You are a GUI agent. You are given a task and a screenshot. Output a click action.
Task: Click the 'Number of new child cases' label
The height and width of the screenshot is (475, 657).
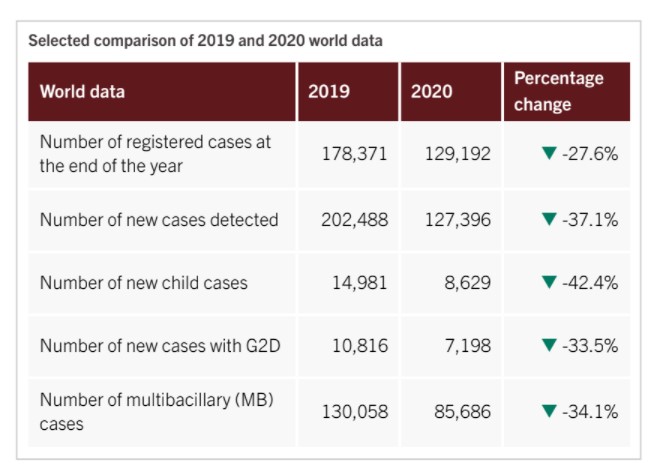[x=144, y=282]
